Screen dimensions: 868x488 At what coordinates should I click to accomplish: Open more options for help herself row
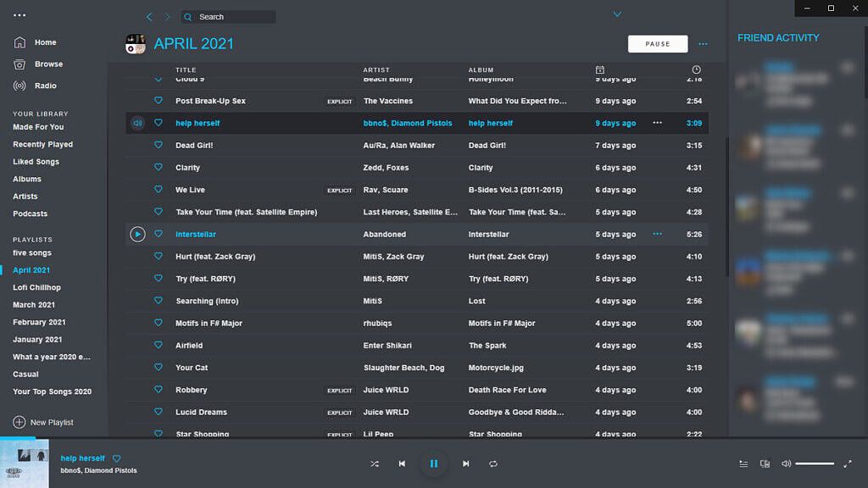point(657,123)
